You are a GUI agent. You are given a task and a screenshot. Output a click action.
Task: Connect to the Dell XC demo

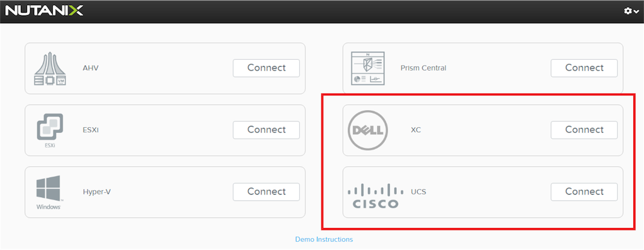[x=584, y=130]
